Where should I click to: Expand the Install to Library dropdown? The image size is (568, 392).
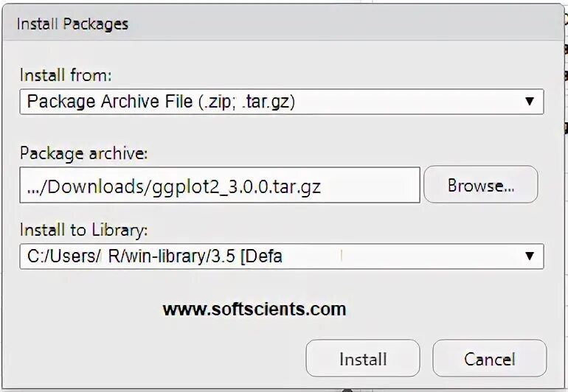(x=280, y=256)
